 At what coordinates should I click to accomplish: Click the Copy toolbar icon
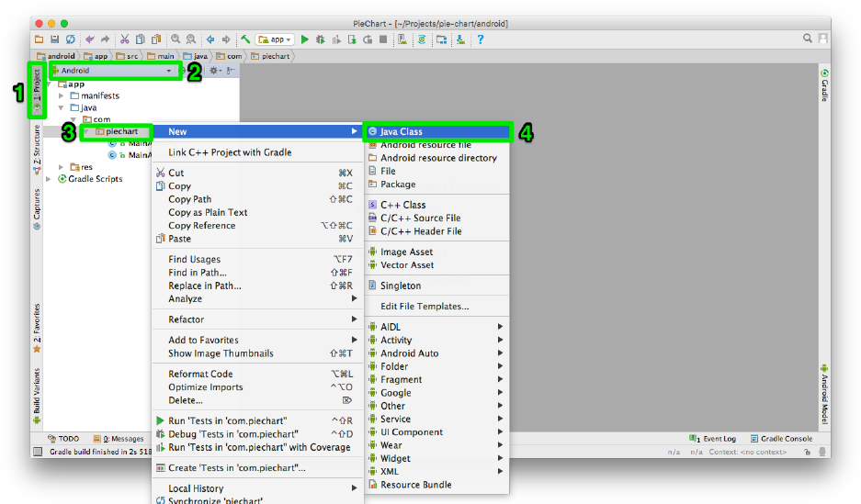tap(141, 39)
